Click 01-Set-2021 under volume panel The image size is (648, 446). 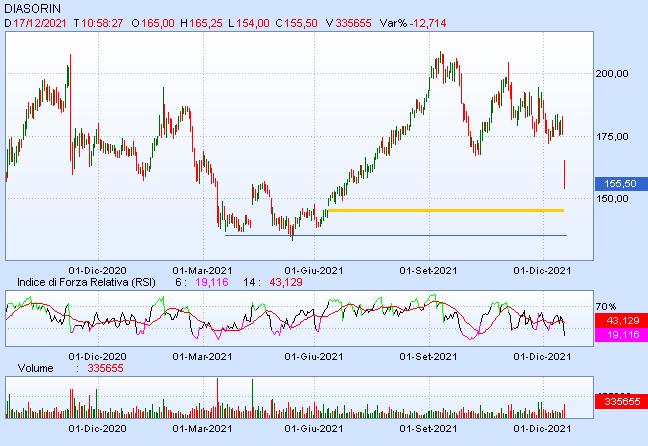428,429
